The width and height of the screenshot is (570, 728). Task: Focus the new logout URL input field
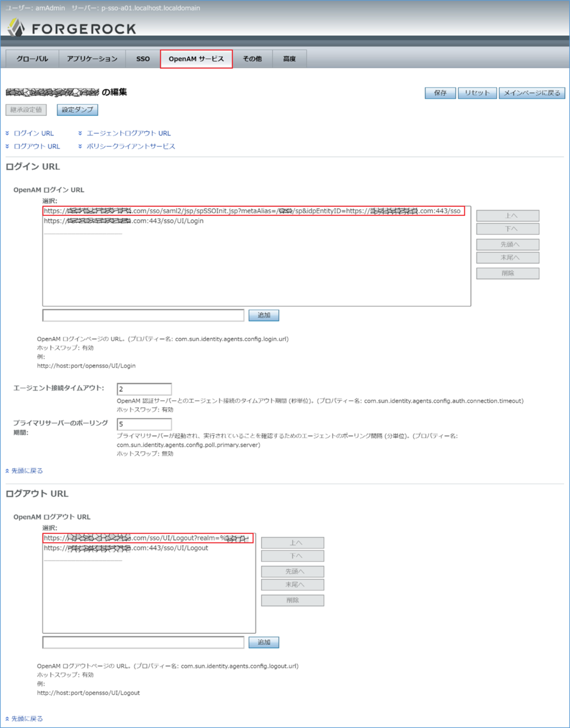point(143,642)
